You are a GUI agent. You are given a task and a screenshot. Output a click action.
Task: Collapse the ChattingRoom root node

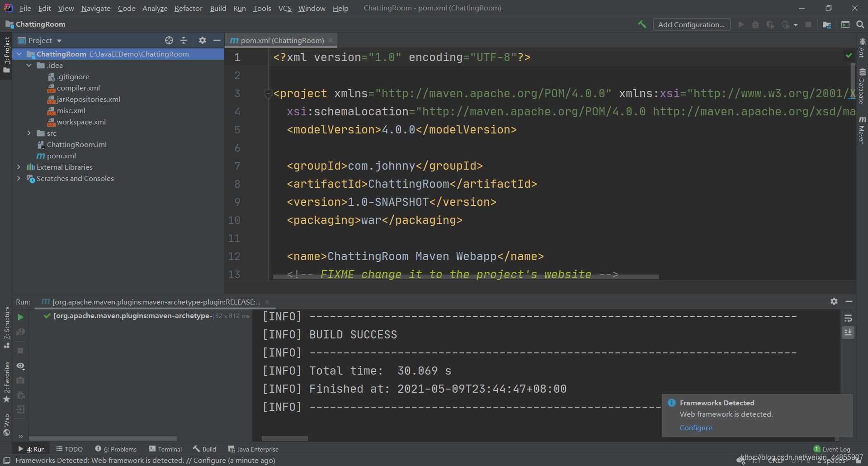click(19, 54)
